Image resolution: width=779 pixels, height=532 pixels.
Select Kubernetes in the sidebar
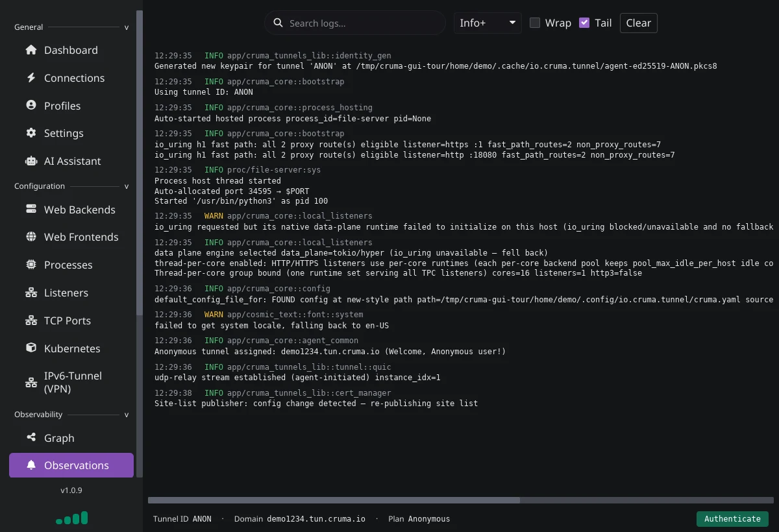(71, 348)
